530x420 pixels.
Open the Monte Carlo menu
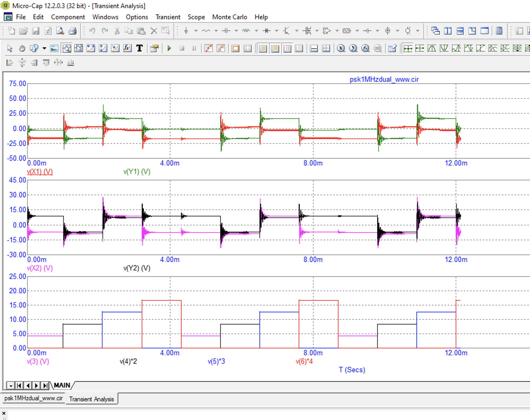tap(230, 17)
